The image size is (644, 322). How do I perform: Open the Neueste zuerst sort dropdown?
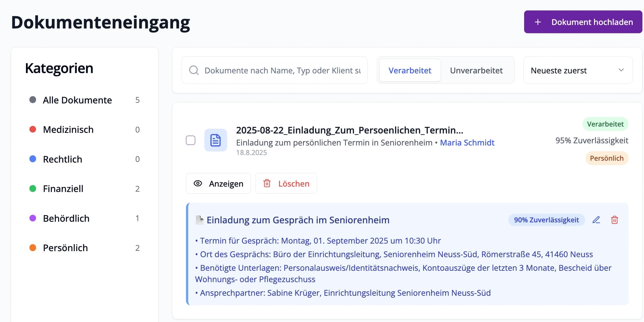(x=578, y=70)
